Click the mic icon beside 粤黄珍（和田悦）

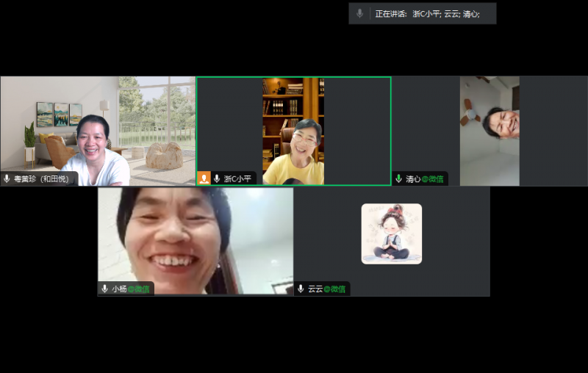click(7, 178)
